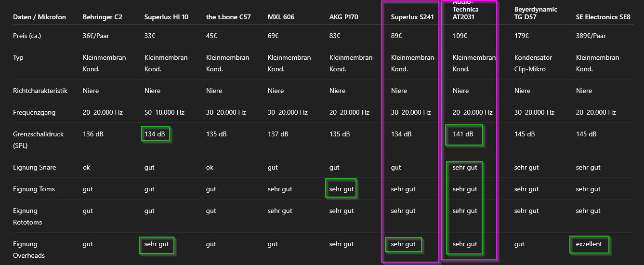Click the 'Daten / Mikrofon' column header
Image resolution: width=644 pixels, height=265 pixels.
[39, 17]
